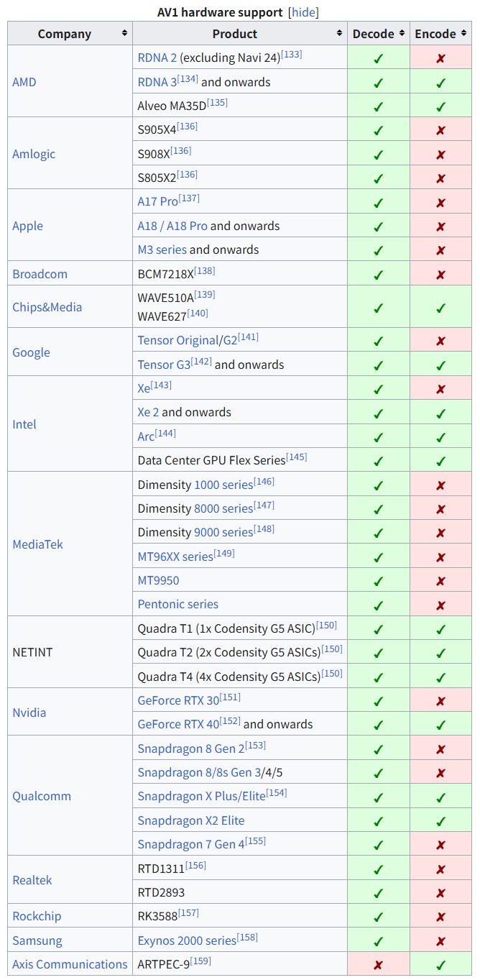Open the Exynos 2000 series link
This screenshot has height=980, width=480.
(x=187, y=940)
